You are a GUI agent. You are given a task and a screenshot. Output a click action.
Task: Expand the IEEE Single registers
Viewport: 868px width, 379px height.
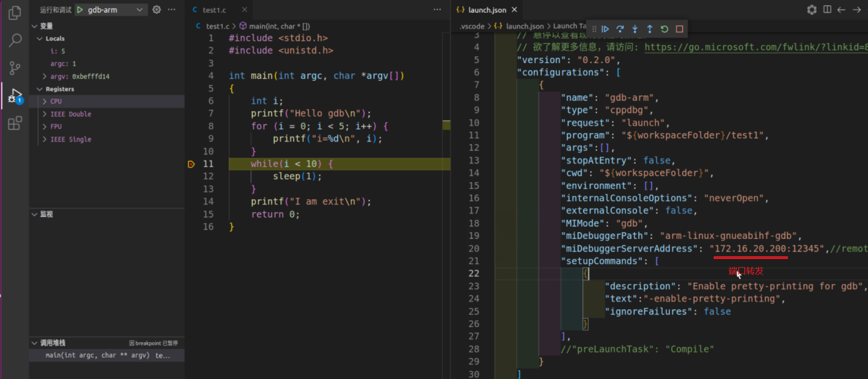[x=45, y=139]
